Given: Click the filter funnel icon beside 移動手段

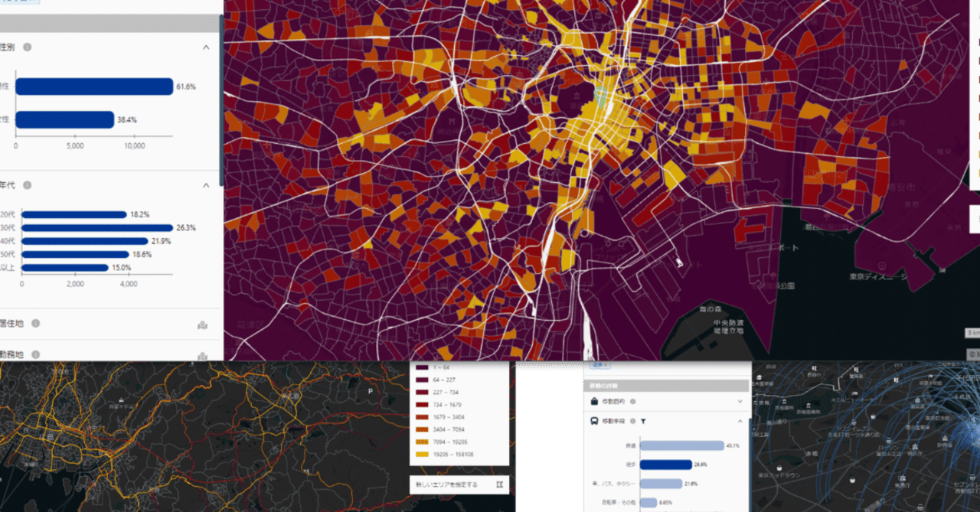Looking at the screenshot, I should [644, 421].
